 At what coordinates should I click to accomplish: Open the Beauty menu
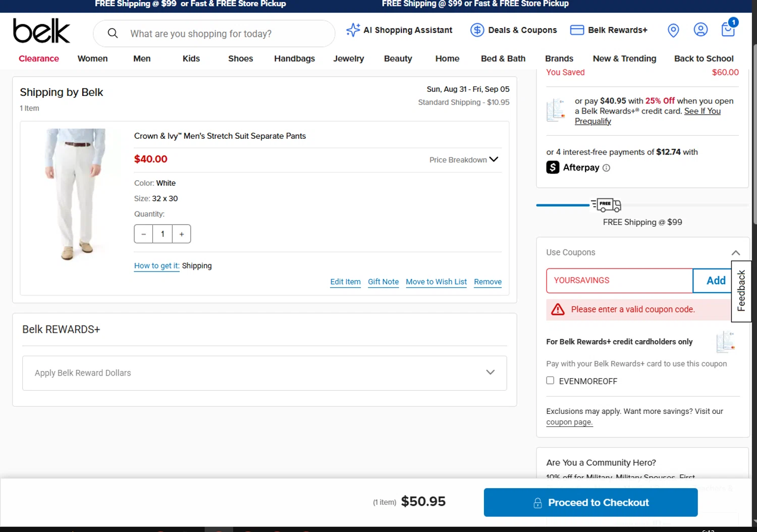398,59
